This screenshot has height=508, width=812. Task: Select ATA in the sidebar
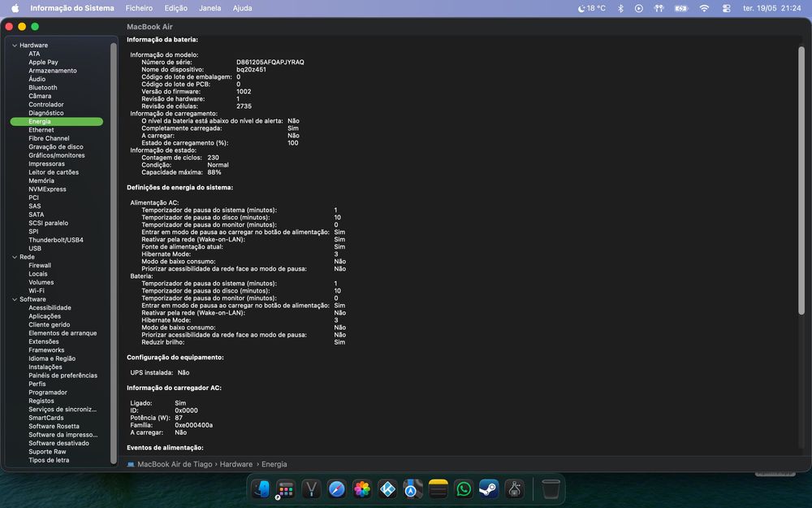click(x=34, y=54)
